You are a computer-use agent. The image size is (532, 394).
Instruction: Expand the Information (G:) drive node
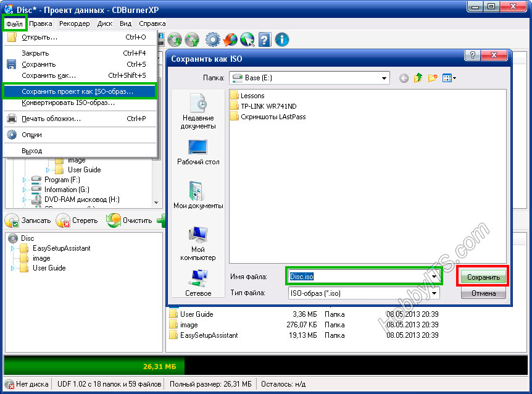[x=24, y=190]
